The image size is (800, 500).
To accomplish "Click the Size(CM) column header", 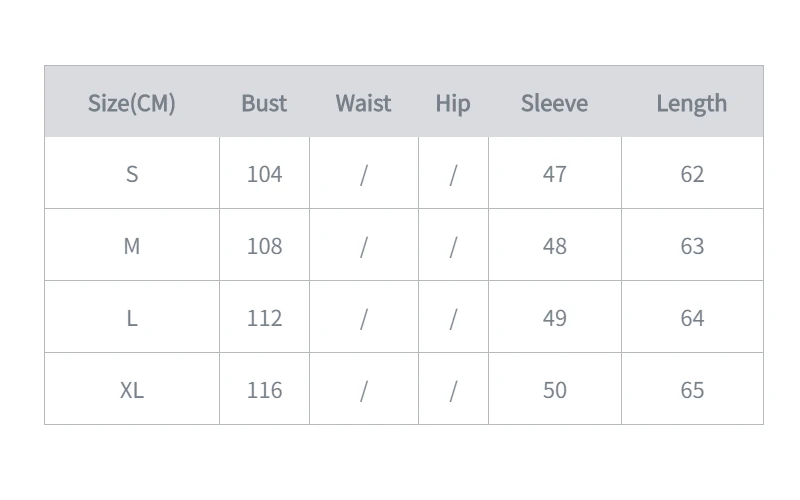I will tap(132, 103).
